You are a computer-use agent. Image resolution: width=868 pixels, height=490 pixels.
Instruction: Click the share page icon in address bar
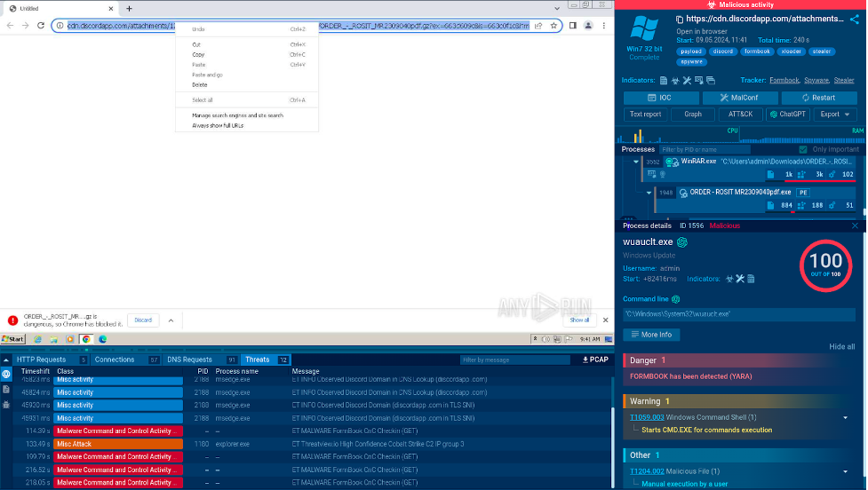(x=538, y=26)
